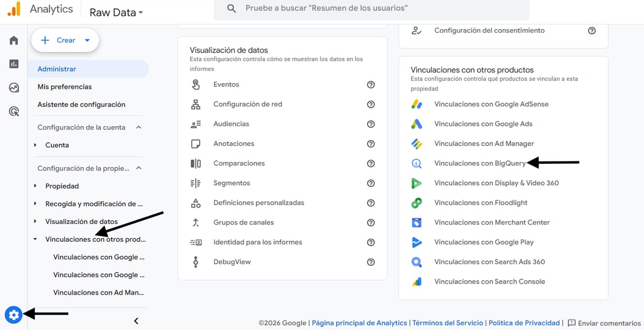This screenshot has width=644, height=330.
Task: Open the Home icon in the left sidebar
Action: (13, 40)
